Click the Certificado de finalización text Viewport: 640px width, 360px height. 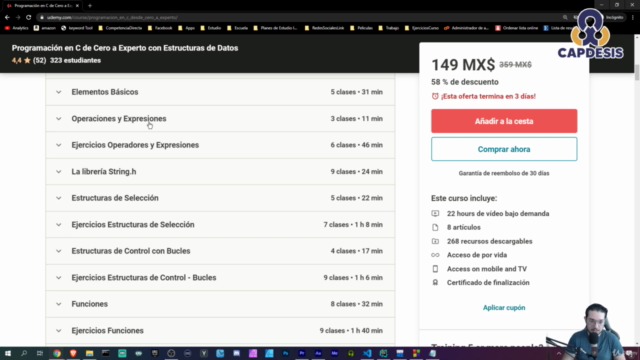coord(488,282)
